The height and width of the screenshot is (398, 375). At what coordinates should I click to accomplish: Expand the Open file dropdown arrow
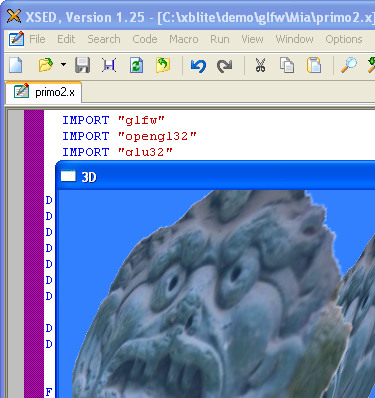point(63,65)
